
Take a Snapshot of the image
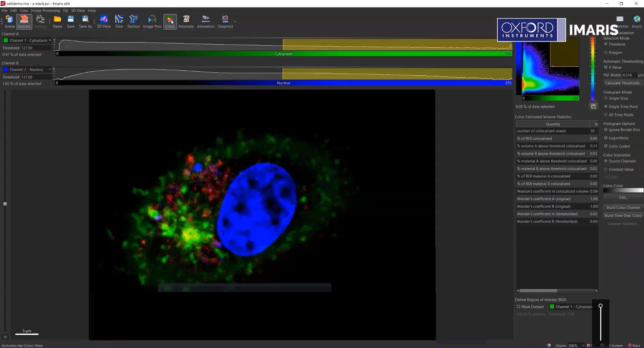225,21
